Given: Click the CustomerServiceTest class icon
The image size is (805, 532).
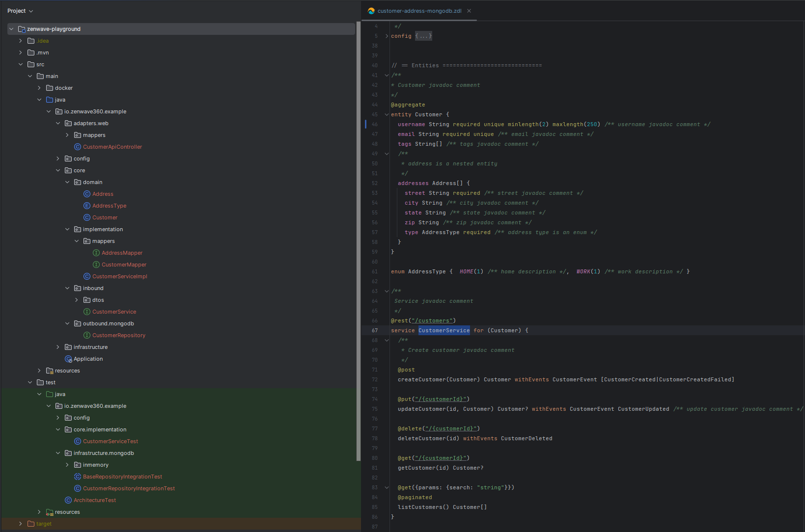Looking at the screenshot, I should coord(78,441).
